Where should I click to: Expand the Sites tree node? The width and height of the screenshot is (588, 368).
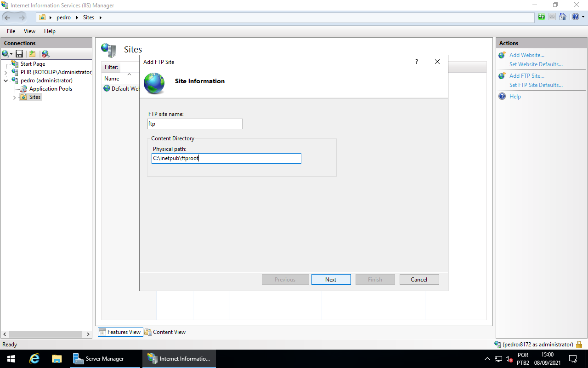click(15, 98)
